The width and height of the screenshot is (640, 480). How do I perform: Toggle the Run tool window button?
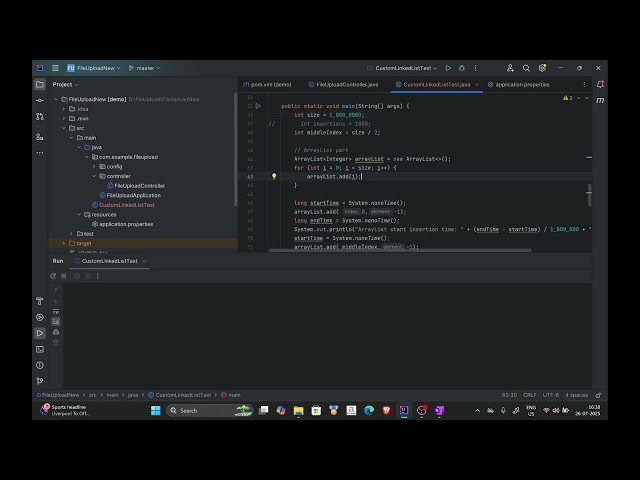point(40,333)
